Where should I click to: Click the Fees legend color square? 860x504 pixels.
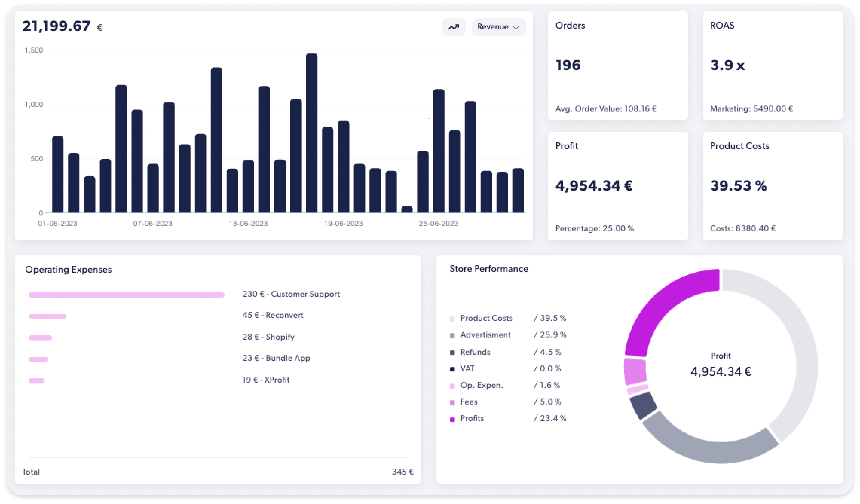click(x=452, y=402)
